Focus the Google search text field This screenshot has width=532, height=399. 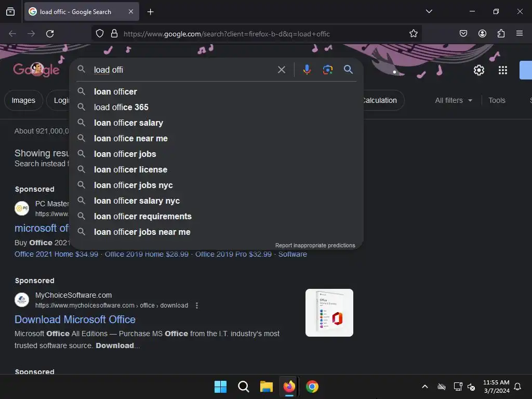(183, 70)
